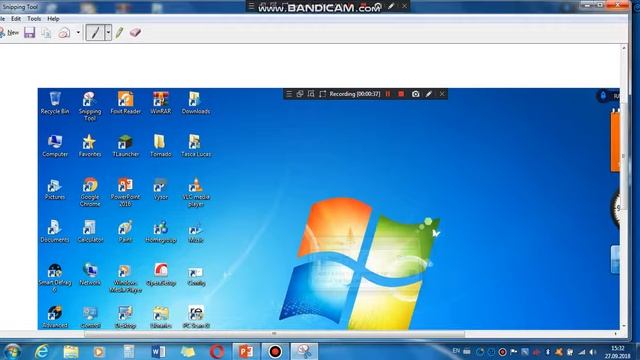Screen dimensions: 640x360
Task: Start a New snip in Snipping Tool
Action: click(x=9, y=32)
